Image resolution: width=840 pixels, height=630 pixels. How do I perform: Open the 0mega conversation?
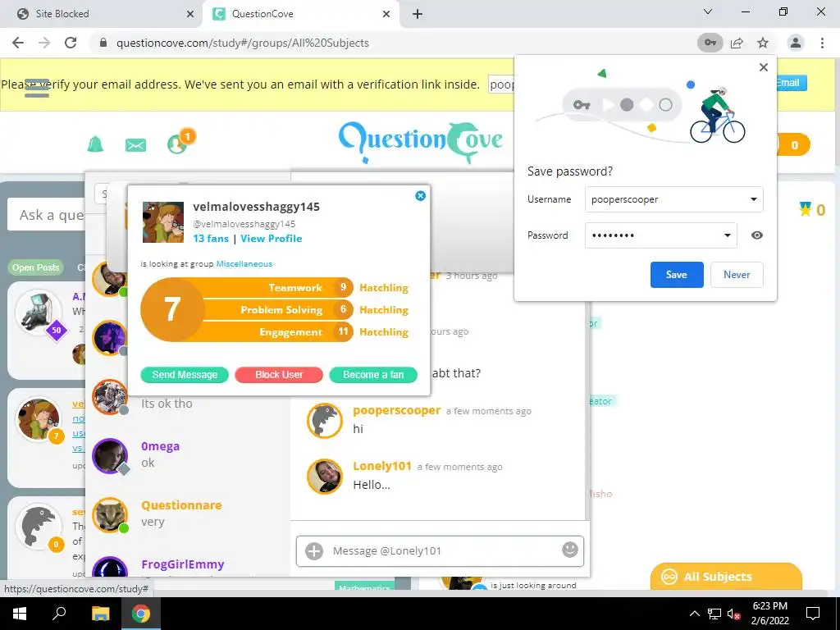point(188,455)
